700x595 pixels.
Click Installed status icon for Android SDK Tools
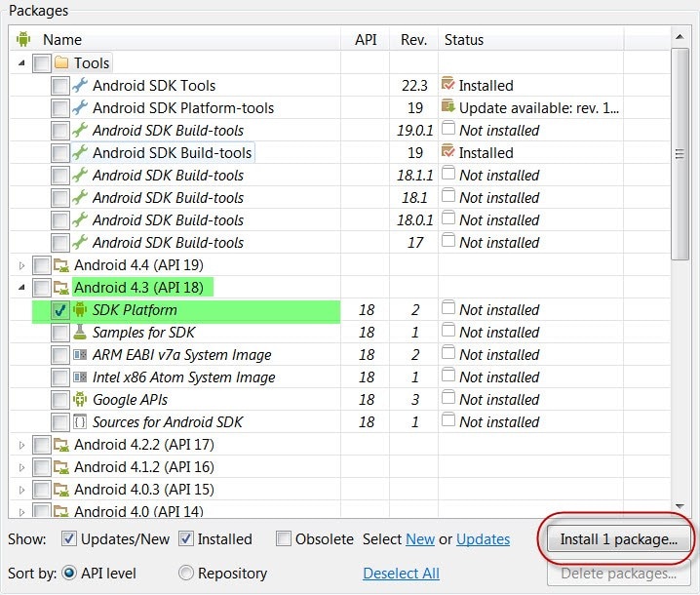point(447,84)
